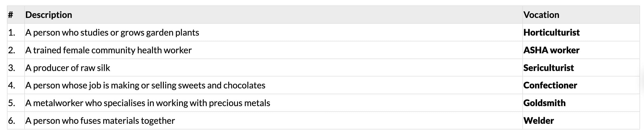Select the ASHA worker cell

tap(551, 50)
